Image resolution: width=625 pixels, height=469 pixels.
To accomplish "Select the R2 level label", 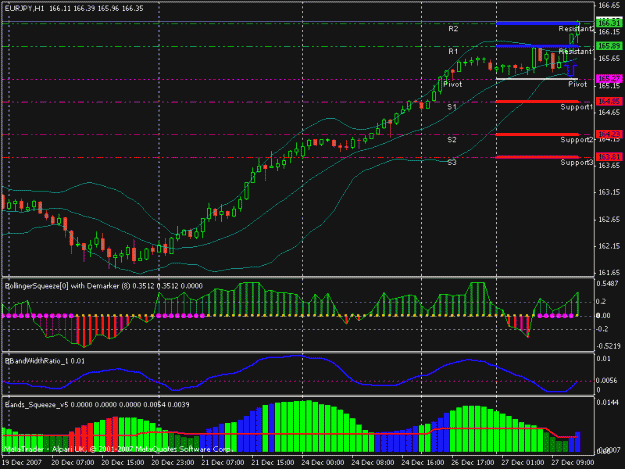I will 453,29.
